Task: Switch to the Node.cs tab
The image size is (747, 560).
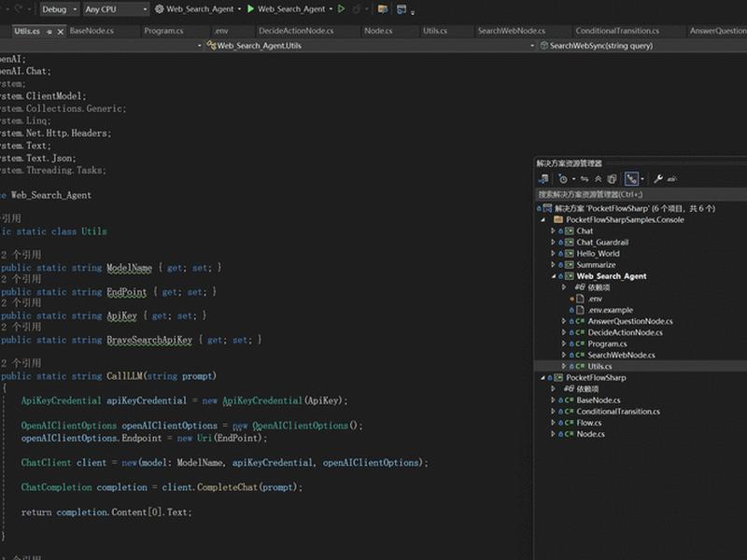Action: [378, 31]
